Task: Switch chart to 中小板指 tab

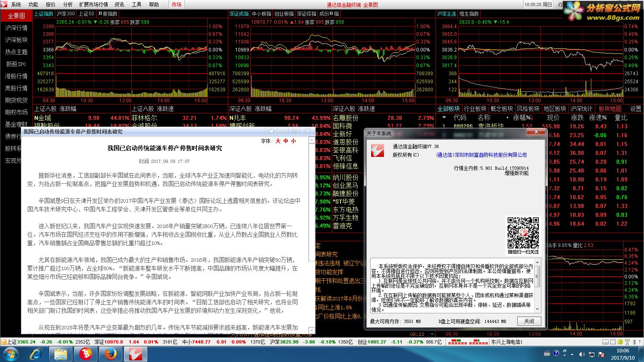Action: point(262,14)
